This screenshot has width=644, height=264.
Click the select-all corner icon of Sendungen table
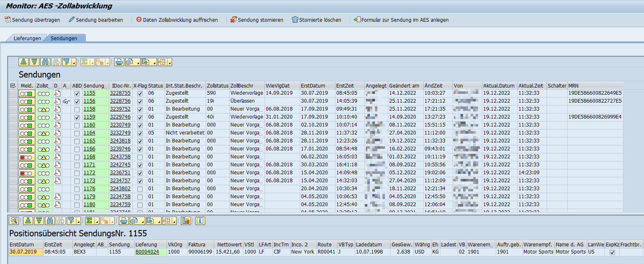(x=13, y=85)
